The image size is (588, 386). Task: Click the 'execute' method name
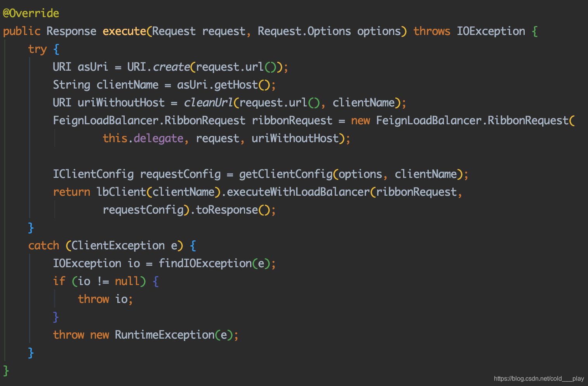tap(124, 31)
